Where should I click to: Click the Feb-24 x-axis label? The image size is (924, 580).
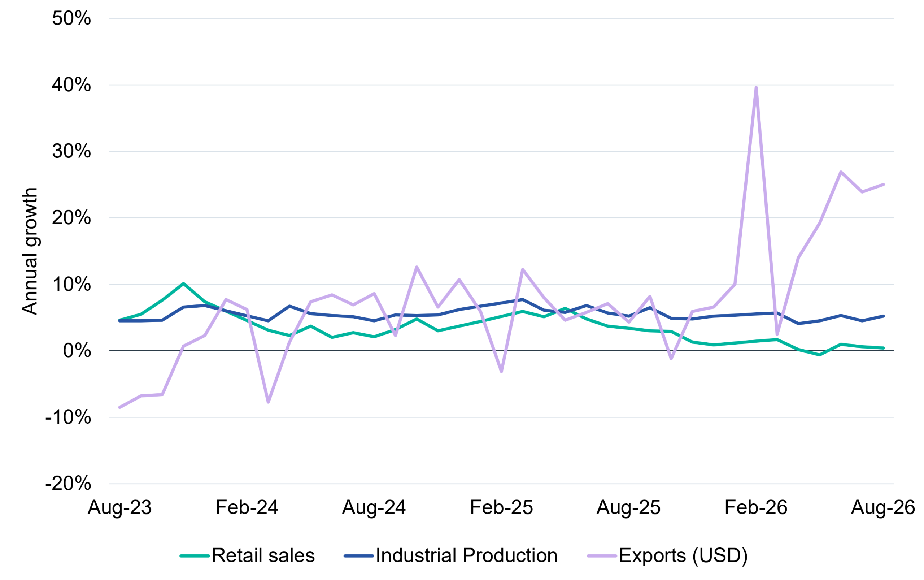coord(247,508)
